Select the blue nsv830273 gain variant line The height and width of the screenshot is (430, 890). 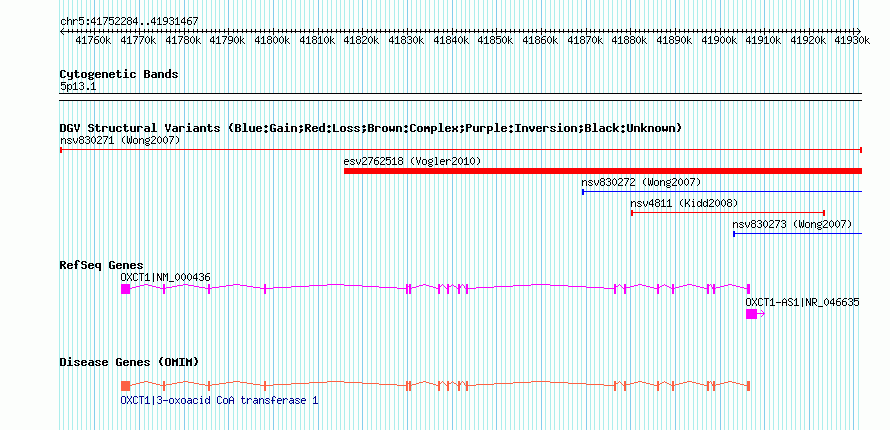(x=797, y=234)
